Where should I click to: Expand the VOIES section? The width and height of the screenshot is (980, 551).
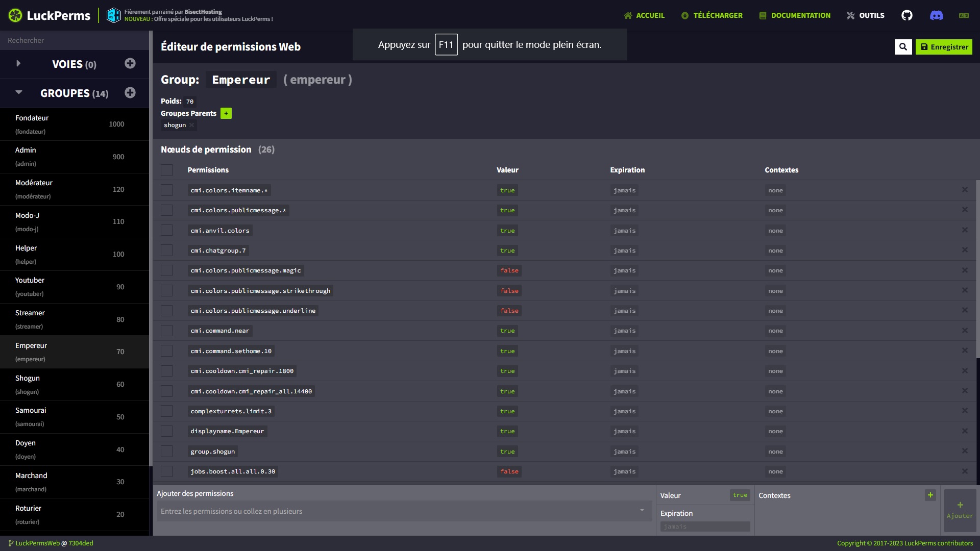pos(18,64)
